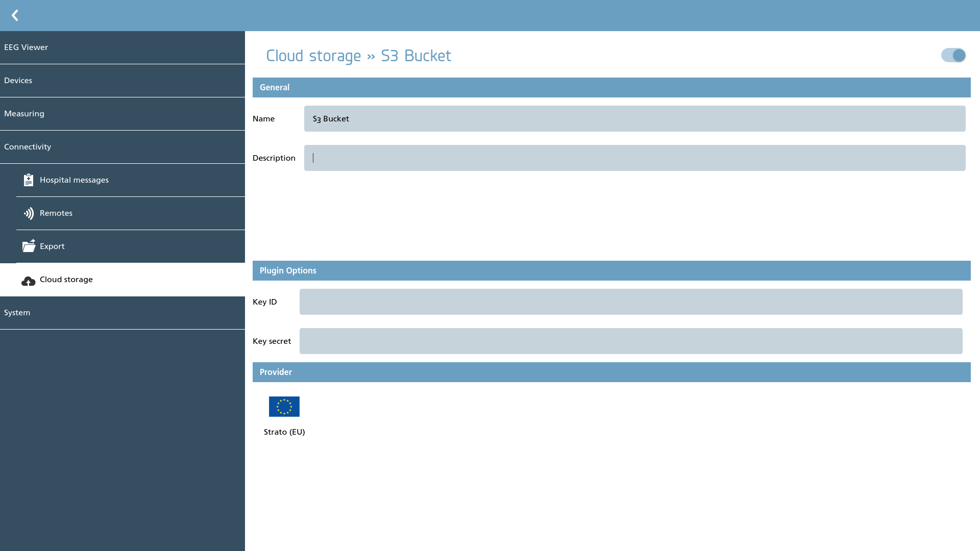Open the EEG Viewer section
Viewport: 980px width, 551px height.
click(122, 47)
